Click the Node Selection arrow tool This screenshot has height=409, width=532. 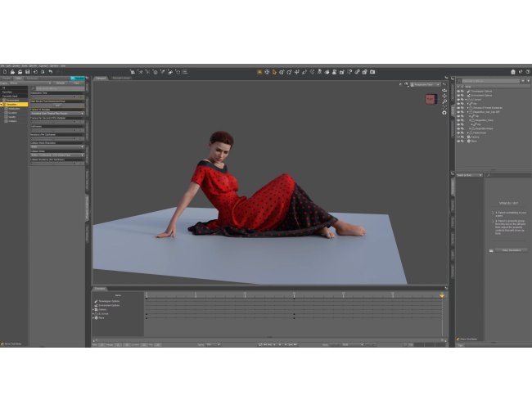(x=274, y=72)
